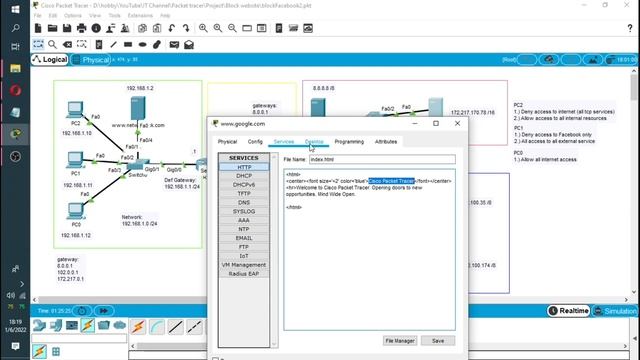Select the FTP service
640x360 pixels.
[244, 247]
